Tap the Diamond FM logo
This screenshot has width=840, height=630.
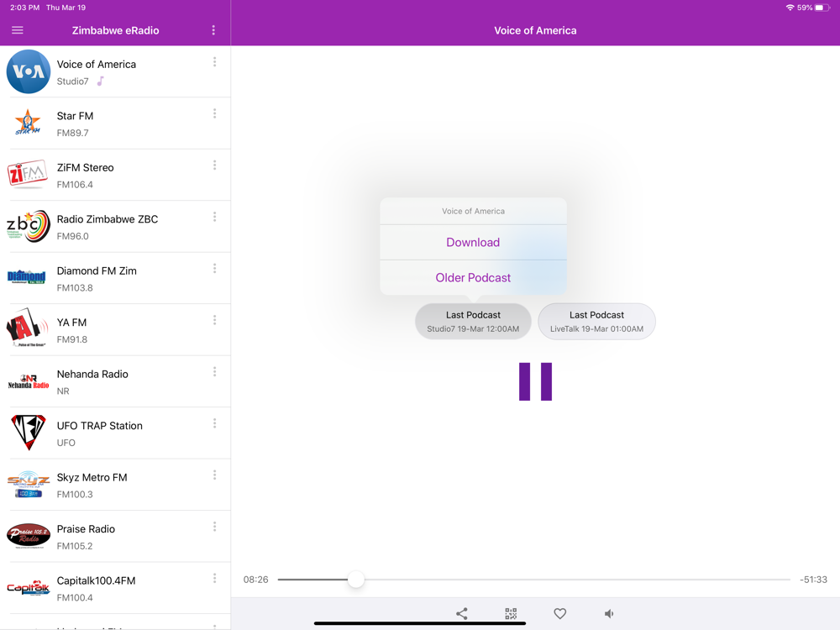coord(26,277)
